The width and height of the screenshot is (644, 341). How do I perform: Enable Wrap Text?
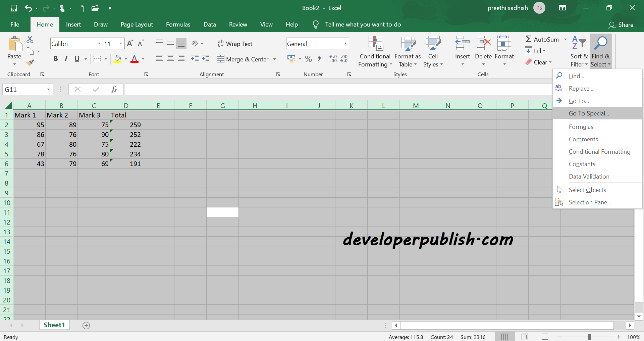coord(235,44)
